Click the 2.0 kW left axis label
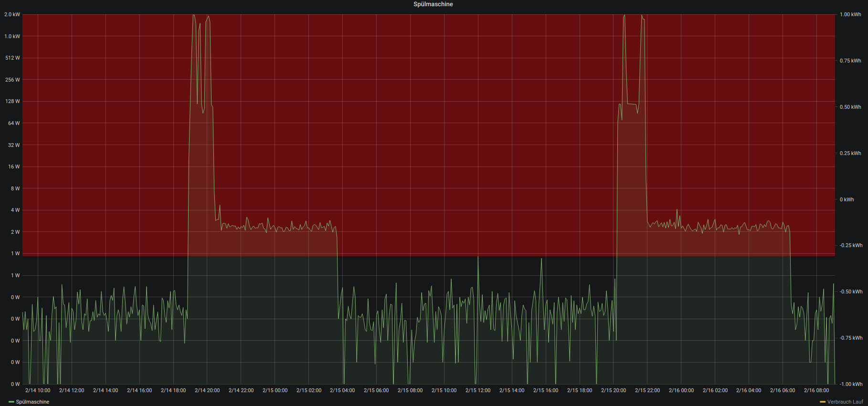Image resolution: width=868 pixels, height=406 pixels. (12, 14)
